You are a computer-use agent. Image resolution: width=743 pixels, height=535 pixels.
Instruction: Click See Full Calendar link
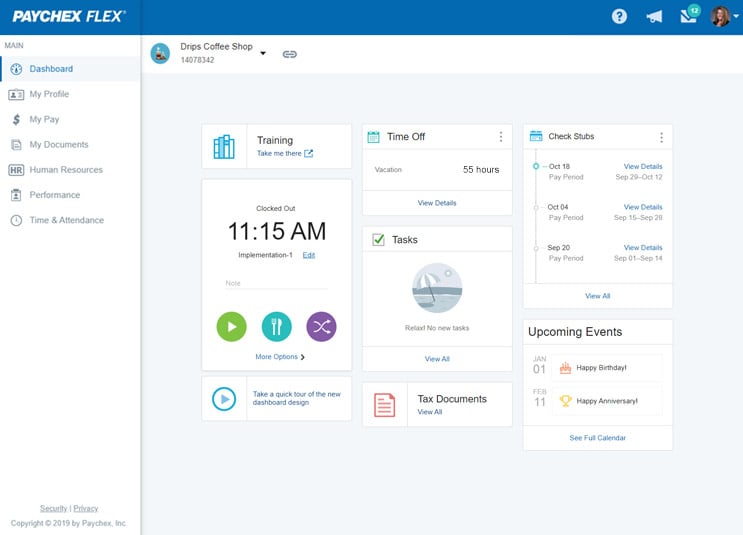[598, 438]
